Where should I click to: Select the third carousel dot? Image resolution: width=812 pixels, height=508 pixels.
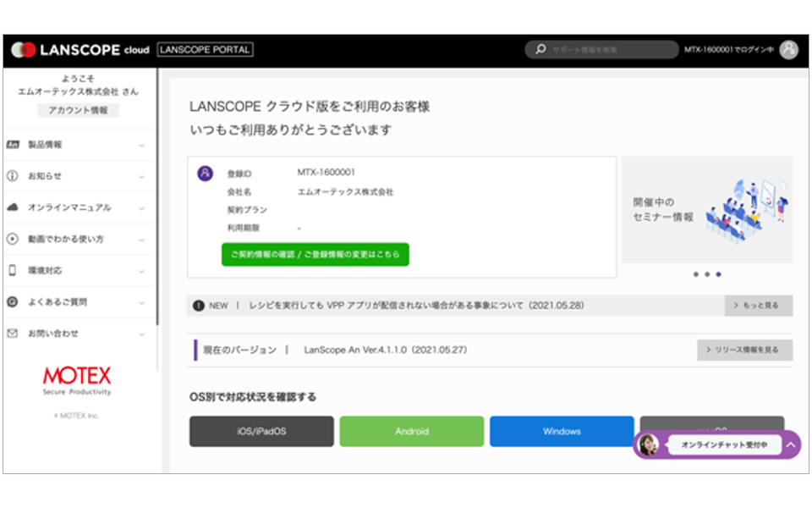[718, 274]
